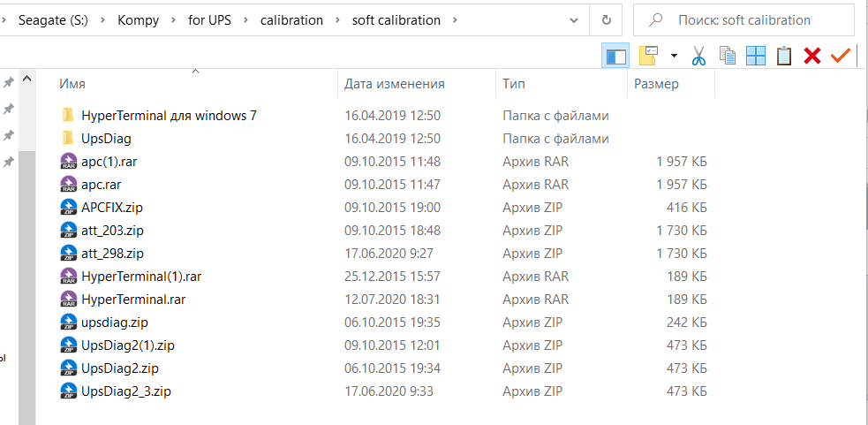This screenshot has height=425, width=868.
Task: Open the dropdown arrow beside folder options
Action: [674, 56]
